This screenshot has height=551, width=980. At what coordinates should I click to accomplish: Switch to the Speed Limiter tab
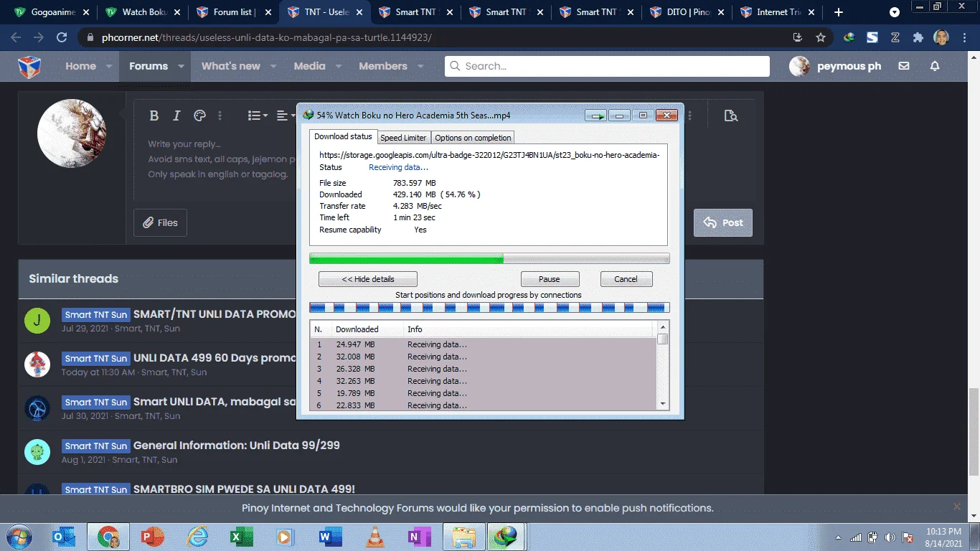click(x=403, y=138)
